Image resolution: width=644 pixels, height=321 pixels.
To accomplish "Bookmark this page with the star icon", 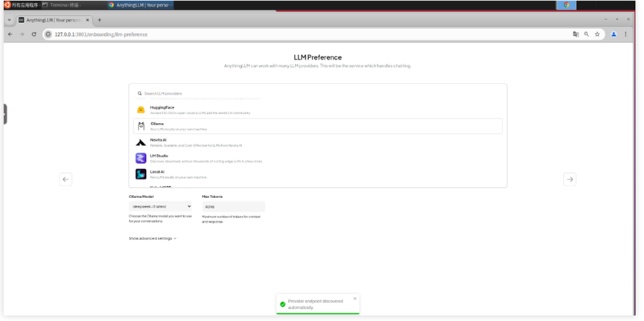I will pyautogui.click(x=597, y=34).
